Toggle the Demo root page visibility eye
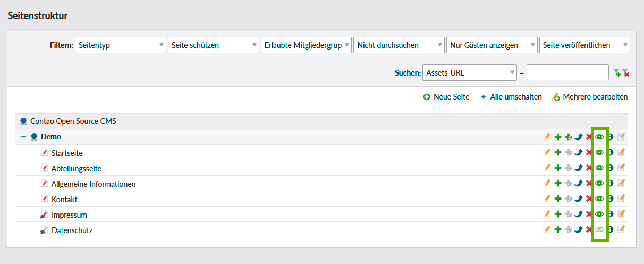644x264 pixels. (x=599, y=137)
